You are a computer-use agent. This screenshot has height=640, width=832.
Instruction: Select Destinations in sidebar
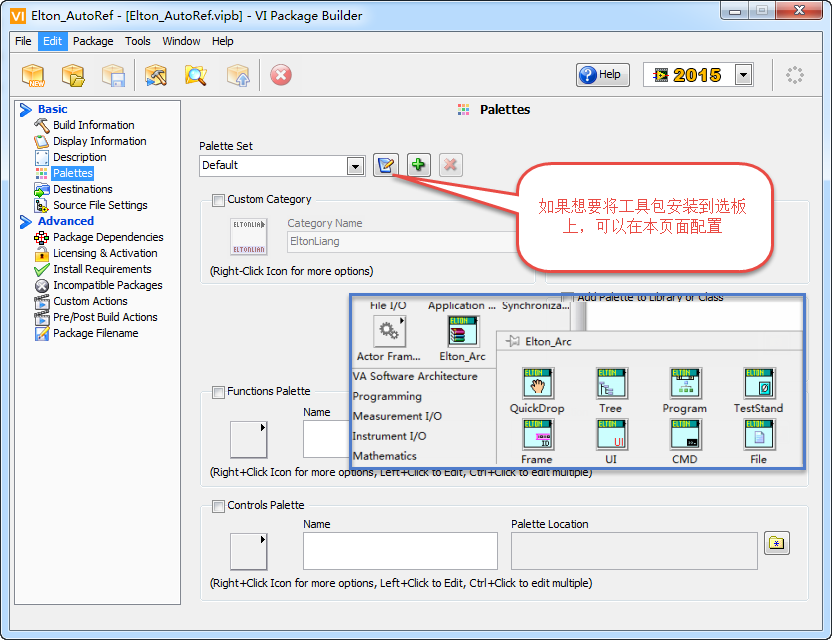[83, 189]
